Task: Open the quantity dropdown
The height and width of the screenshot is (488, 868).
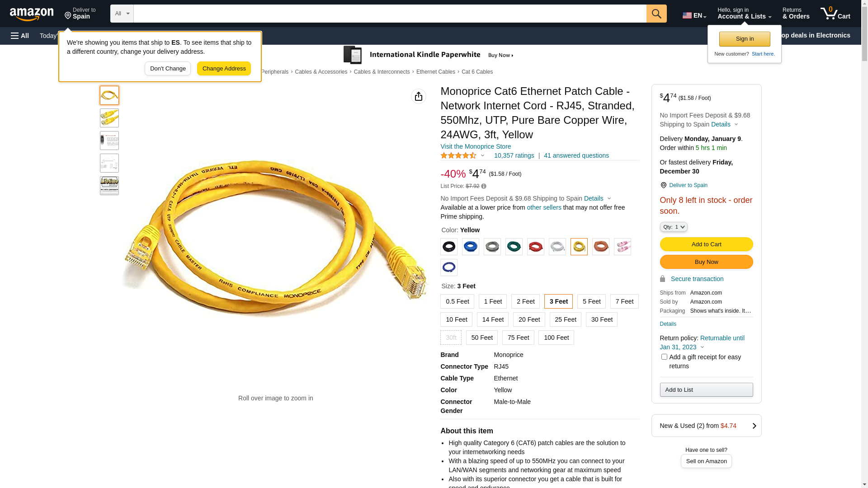Action: pos(674,227)
